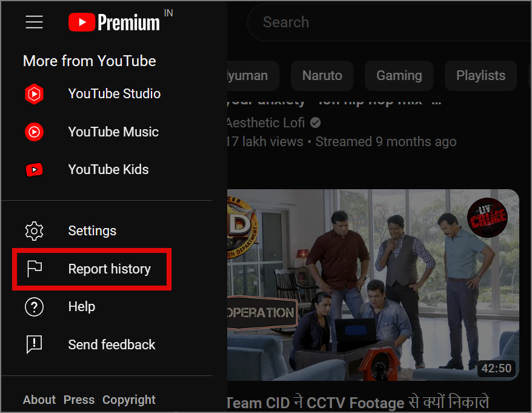Click 'More from YouTube' section heading
Image resolution: width=532 pixels, height=413 pixels.
click(x=90, y=61)
